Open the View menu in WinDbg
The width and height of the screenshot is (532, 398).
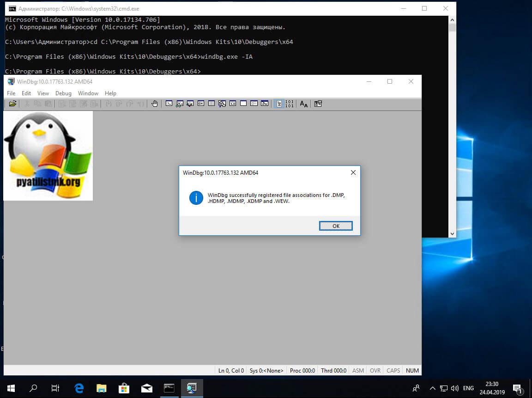click(43, 93)
